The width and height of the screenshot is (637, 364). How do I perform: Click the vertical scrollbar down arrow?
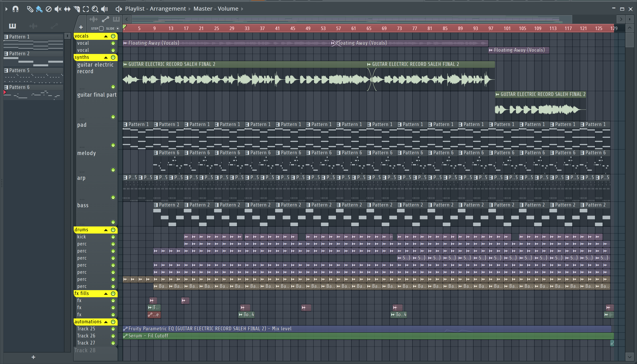[x=629, y=357]
